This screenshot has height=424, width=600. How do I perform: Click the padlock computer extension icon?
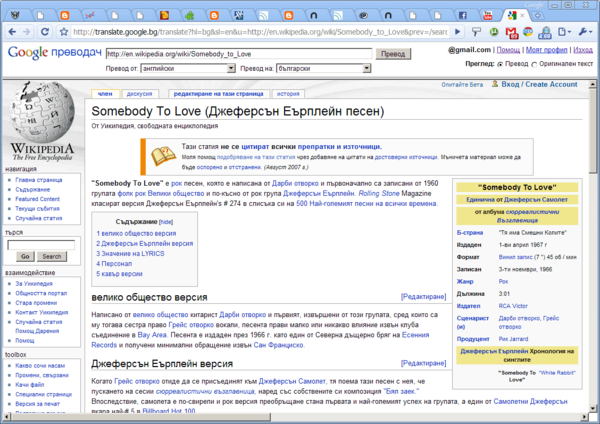click(x=545, y=33)
